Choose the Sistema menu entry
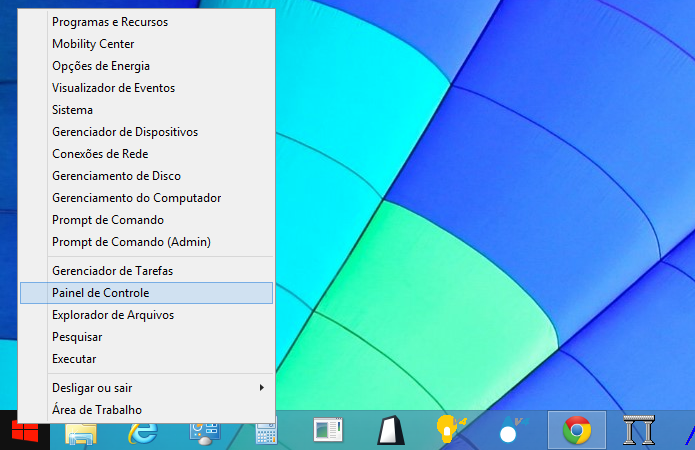The width and height of the screenshot is (695, 450). 146,110
